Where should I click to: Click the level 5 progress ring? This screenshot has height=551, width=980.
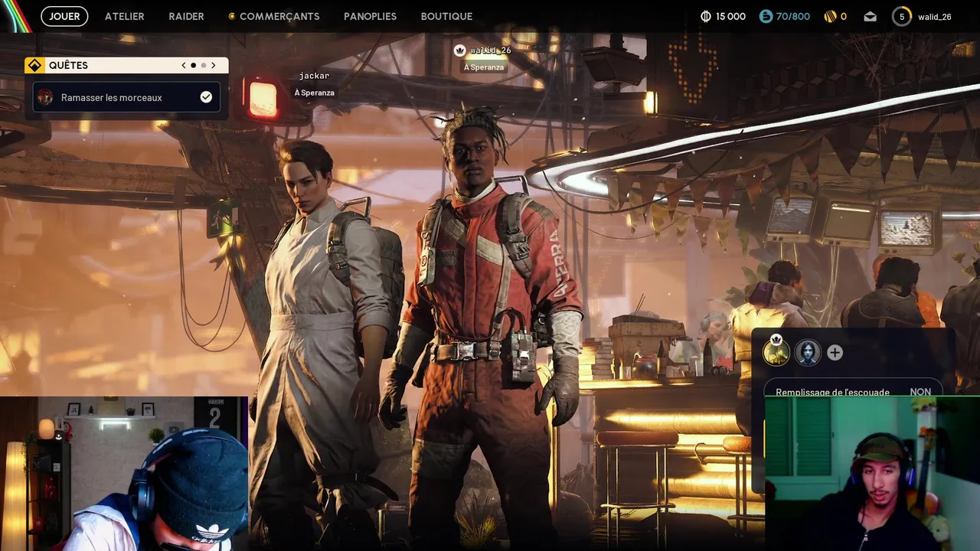[902, 16]
